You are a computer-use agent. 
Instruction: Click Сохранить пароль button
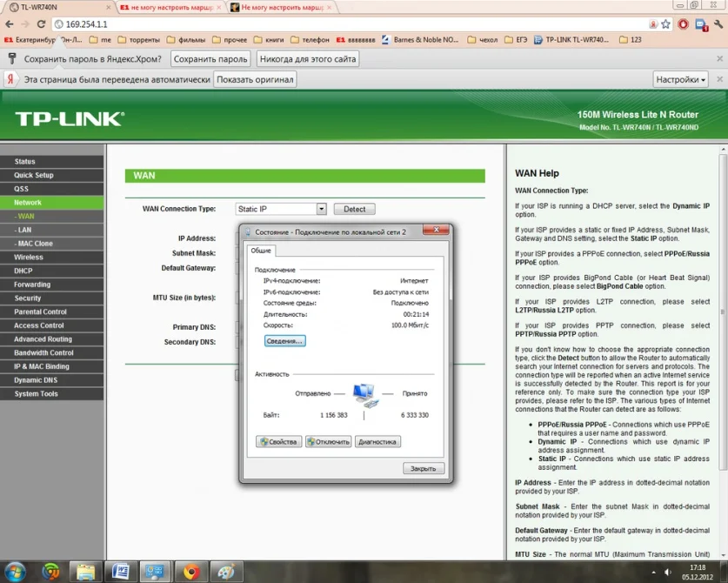pos(210,59)
